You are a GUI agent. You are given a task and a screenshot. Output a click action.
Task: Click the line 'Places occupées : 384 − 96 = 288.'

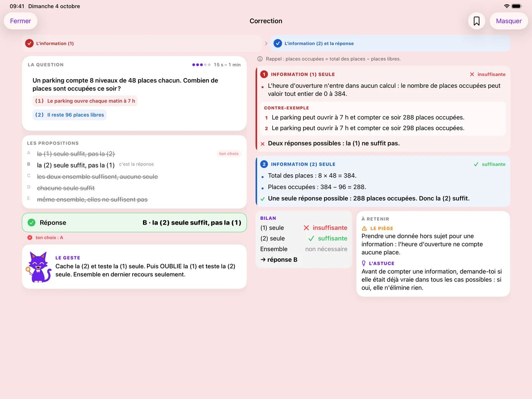click(x=317, y=187)
